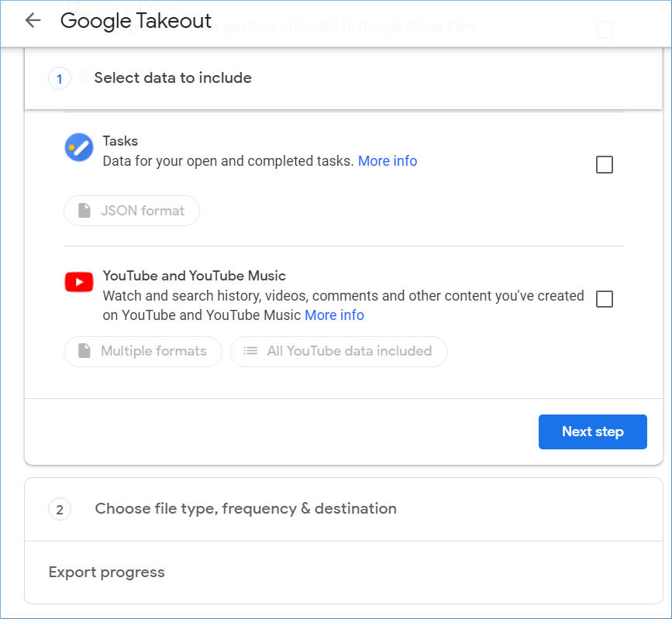The height and width of the screenshot is (619, 672).
Task: Go back using the left arrow icon
Action: click(x=33, y=20)
